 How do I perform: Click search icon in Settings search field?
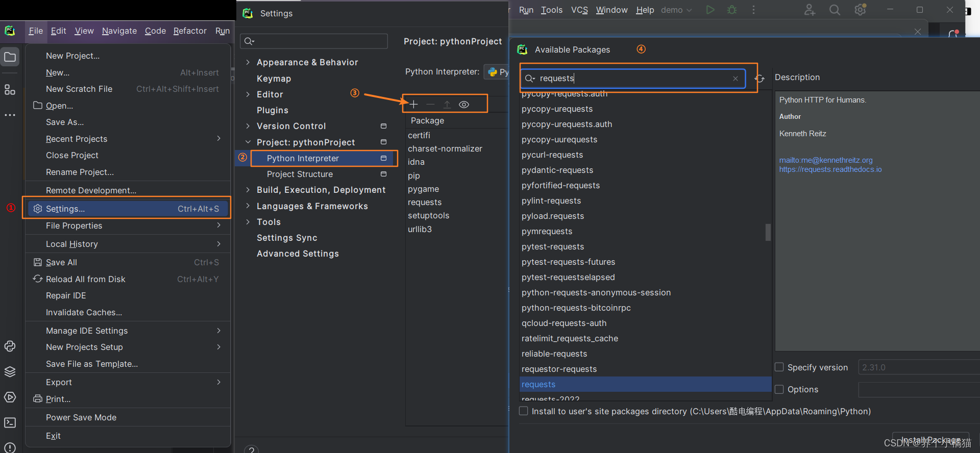click(249, 41)
